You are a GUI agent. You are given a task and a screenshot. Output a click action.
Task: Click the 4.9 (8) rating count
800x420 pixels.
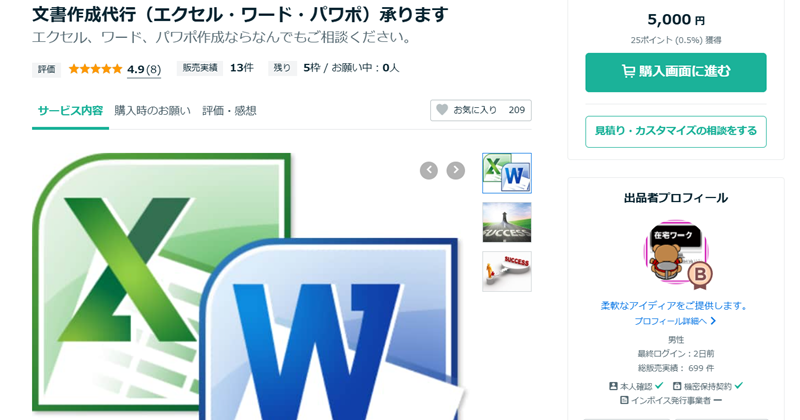144,69
